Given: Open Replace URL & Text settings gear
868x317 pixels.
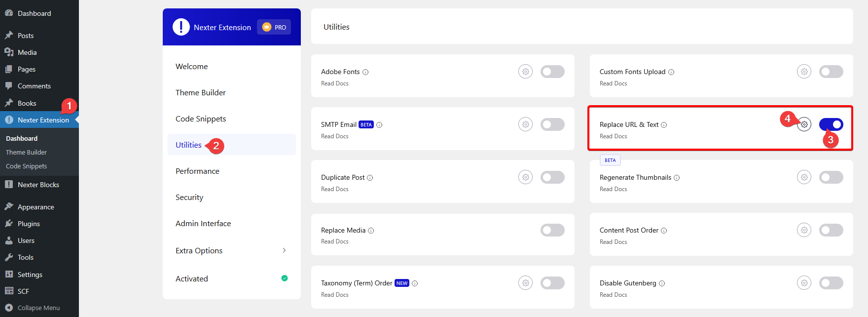Looking at the screenshot, I should click(804, 124).
